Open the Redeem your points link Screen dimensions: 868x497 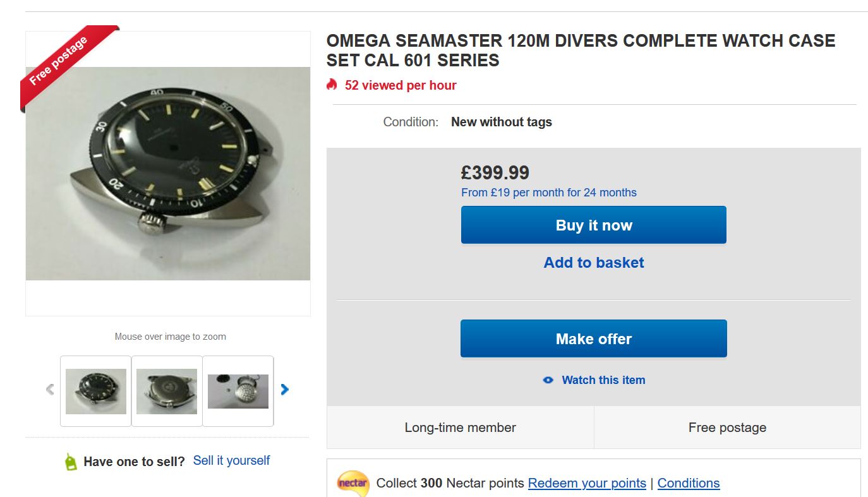point(587,483)
